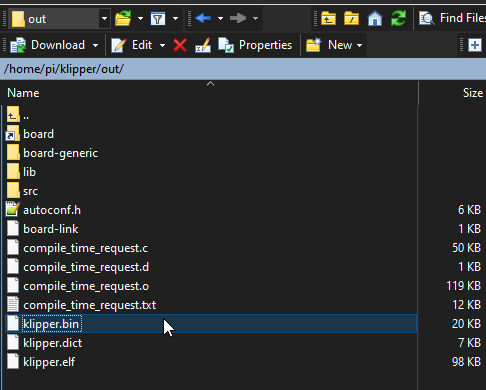Click the lib folder icon
Viewport: 486px width, 390px height.
pyautogui.click(x=13, y=172)
